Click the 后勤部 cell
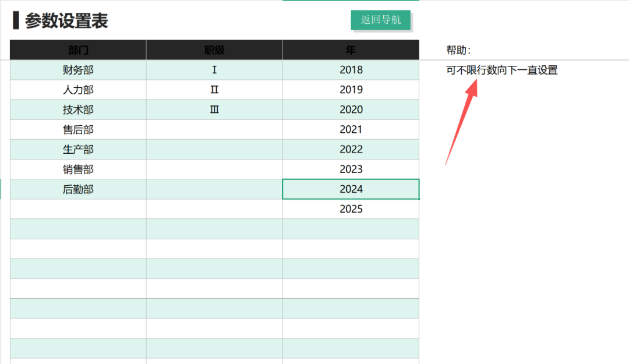The image size is (629, 364). pos(78,189)
